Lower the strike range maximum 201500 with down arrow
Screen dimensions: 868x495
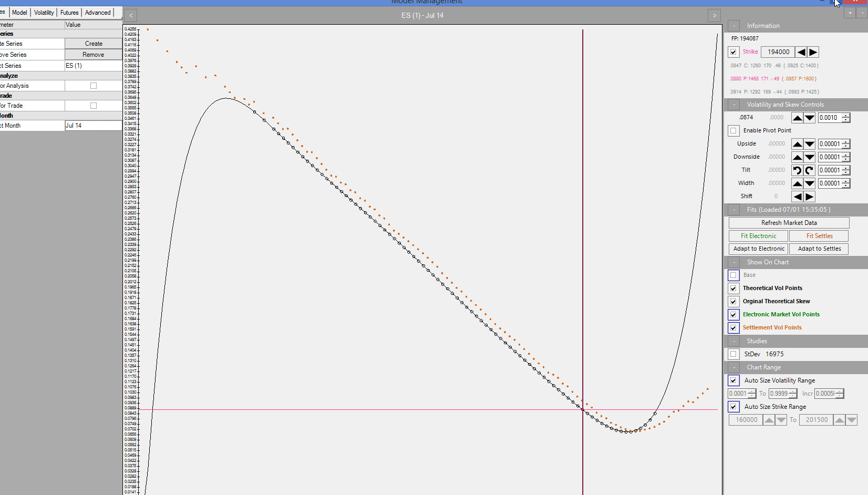852,420
